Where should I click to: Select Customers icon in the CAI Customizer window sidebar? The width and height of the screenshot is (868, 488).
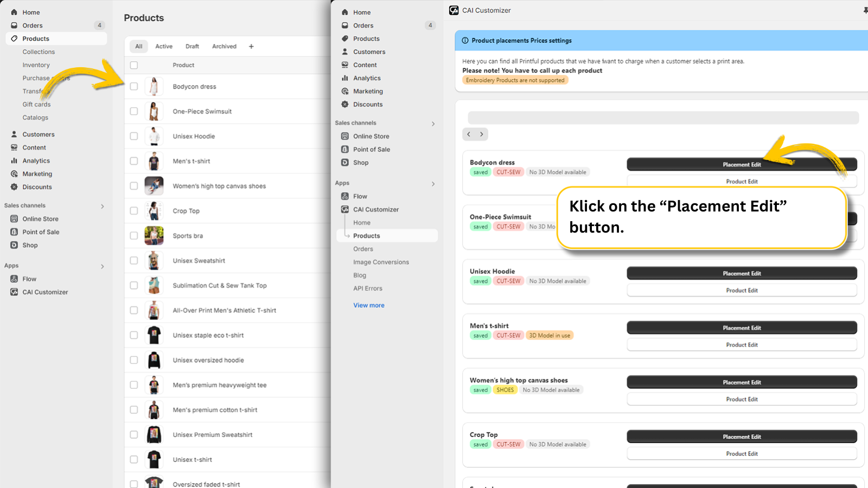pyautogui.click(x=345, y=52)
